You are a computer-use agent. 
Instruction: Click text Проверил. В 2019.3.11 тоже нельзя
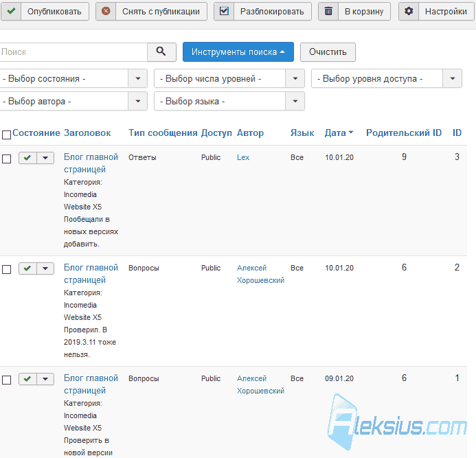point(90,342)
